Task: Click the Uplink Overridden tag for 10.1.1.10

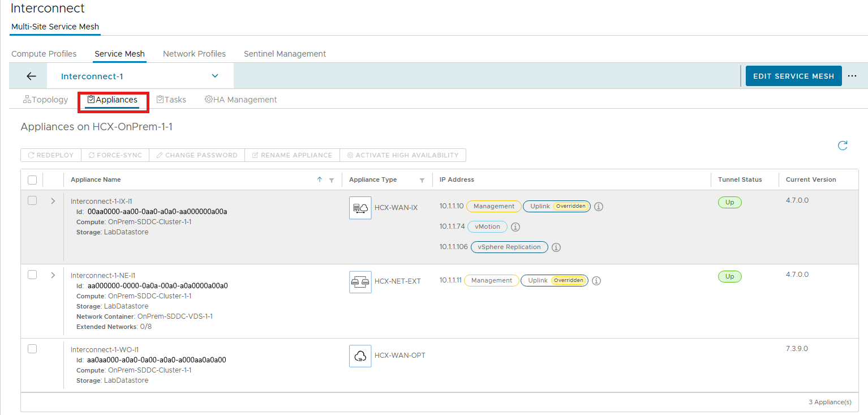Action: point(557,206)
